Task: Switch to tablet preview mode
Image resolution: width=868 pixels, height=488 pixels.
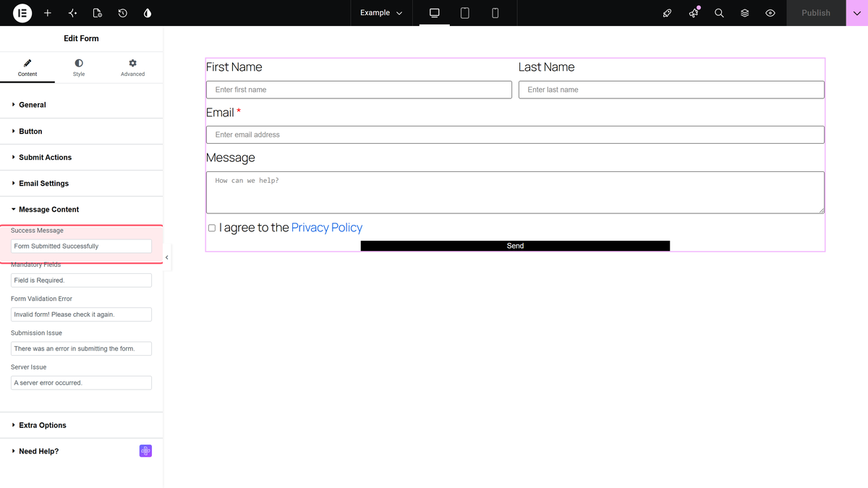Action: click(x=465, y=13)
